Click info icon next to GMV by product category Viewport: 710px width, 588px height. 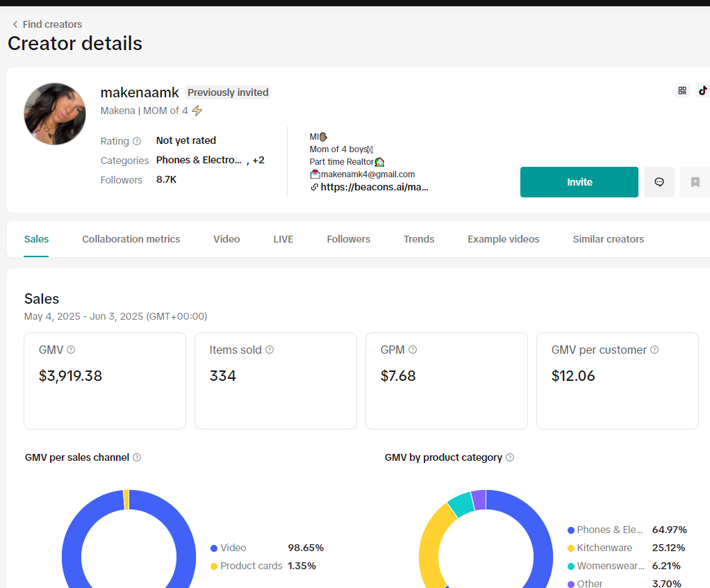510,457
